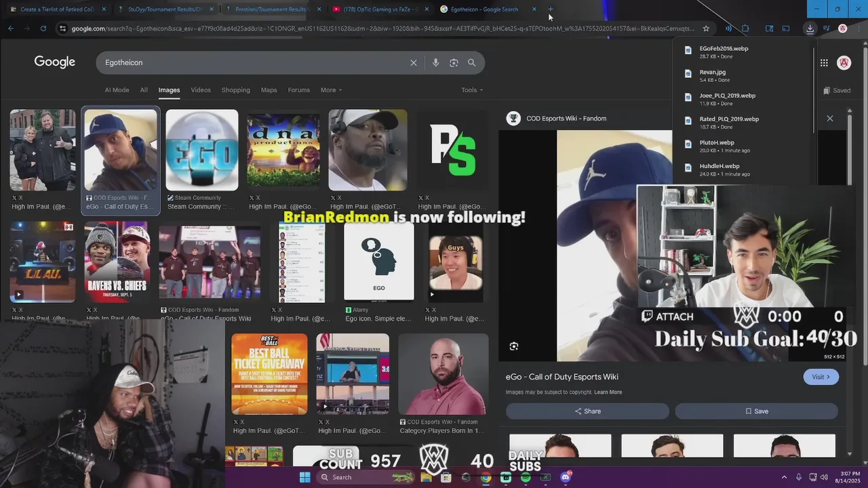Image resolution: width=868 pixels, height=488 pixels.
Task: Open the Best Ball Ticket Giveaway image
Action: (269, 374)
